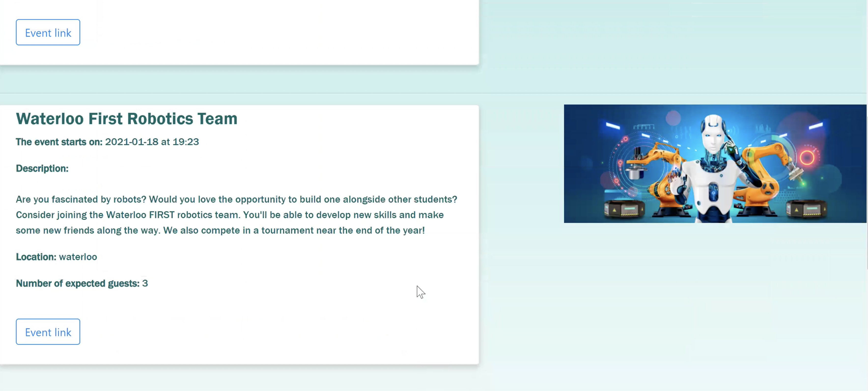Click the Location label
868x391 pixels.
tap(36, 257)
